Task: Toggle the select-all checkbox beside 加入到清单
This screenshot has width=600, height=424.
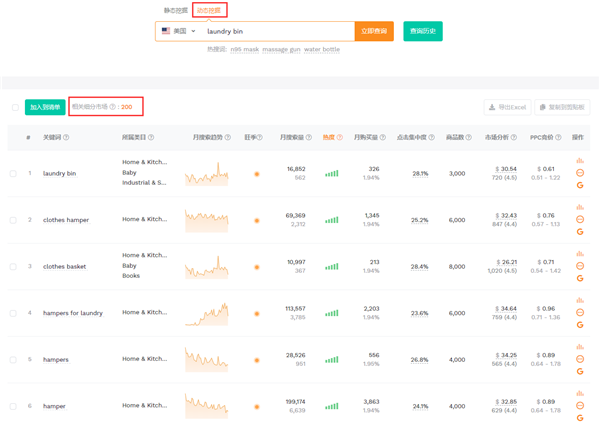Action: [14, 107]
